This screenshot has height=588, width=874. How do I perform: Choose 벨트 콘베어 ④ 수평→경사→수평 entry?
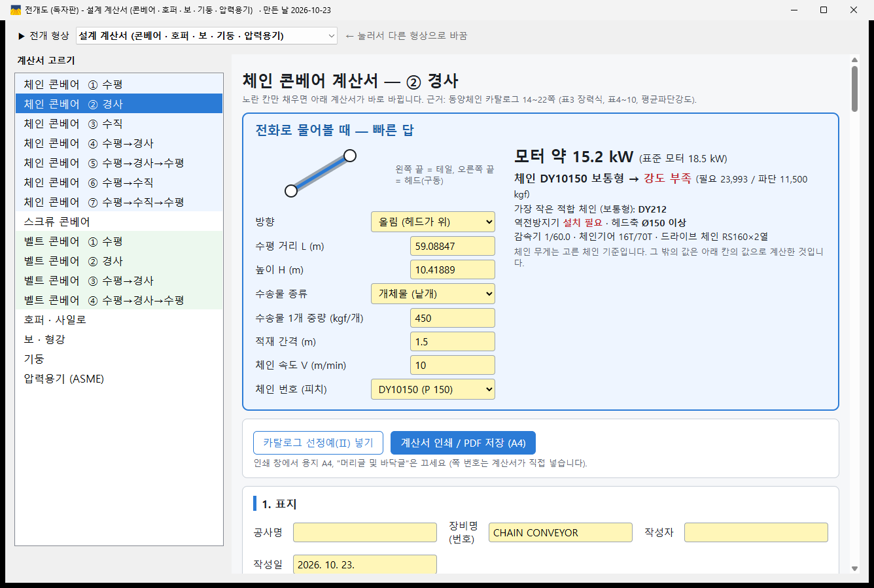tap(119, 300)
